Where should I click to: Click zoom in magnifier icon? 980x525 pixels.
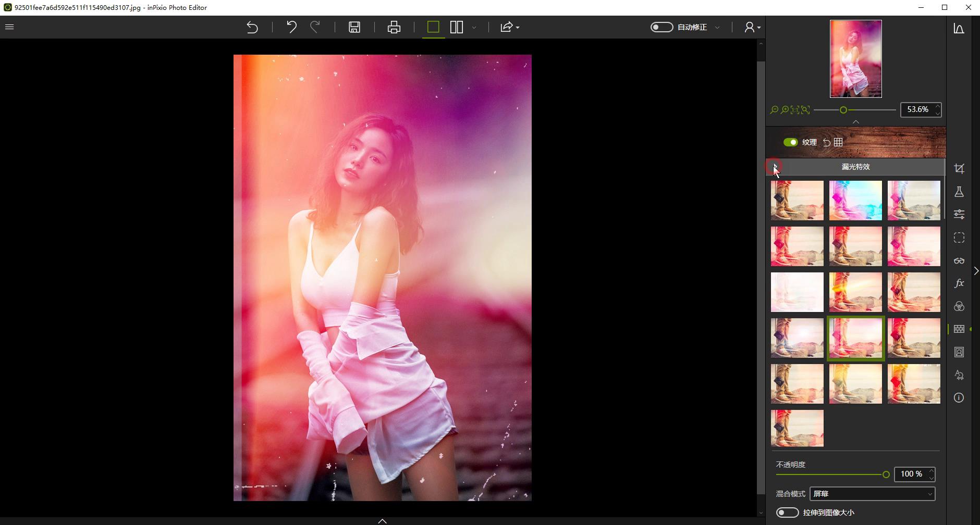tap(785, 110)
